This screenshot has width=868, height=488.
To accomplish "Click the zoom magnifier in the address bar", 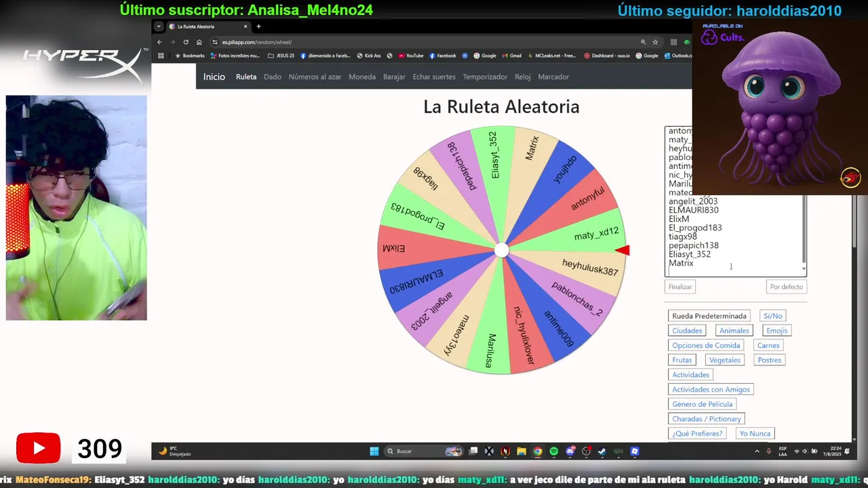I will pos(643,42).
